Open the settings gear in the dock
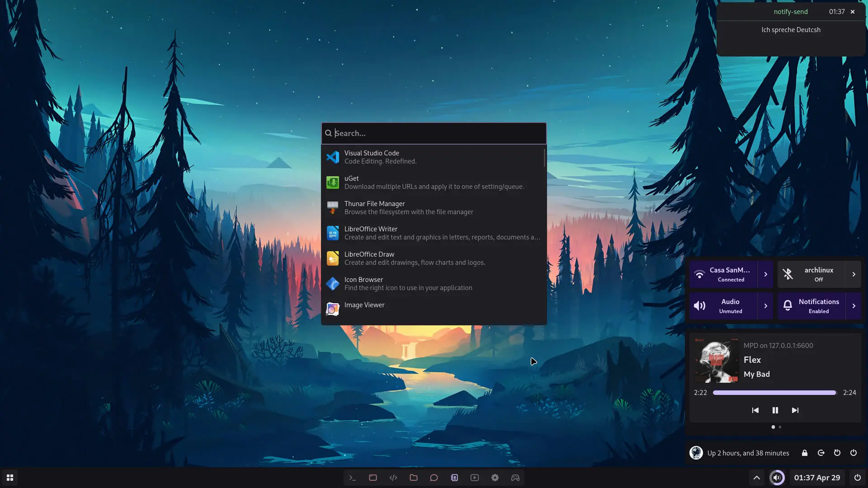This screenshot has width=868, height=488. [495, 478]
